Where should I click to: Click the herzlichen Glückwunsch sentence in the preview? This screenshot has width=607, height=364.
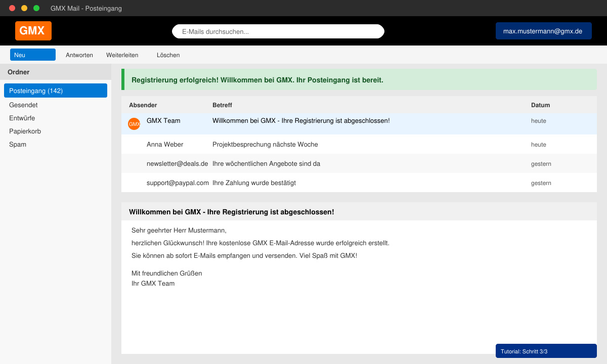coord(261,243)
